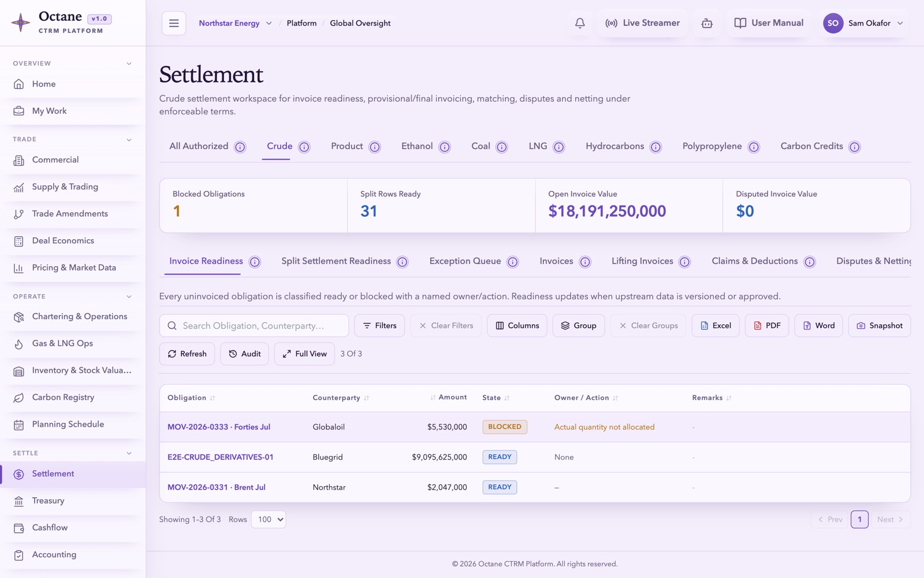
Task: Open Northstar Energy company dropdown
Action: click(235, 23)
